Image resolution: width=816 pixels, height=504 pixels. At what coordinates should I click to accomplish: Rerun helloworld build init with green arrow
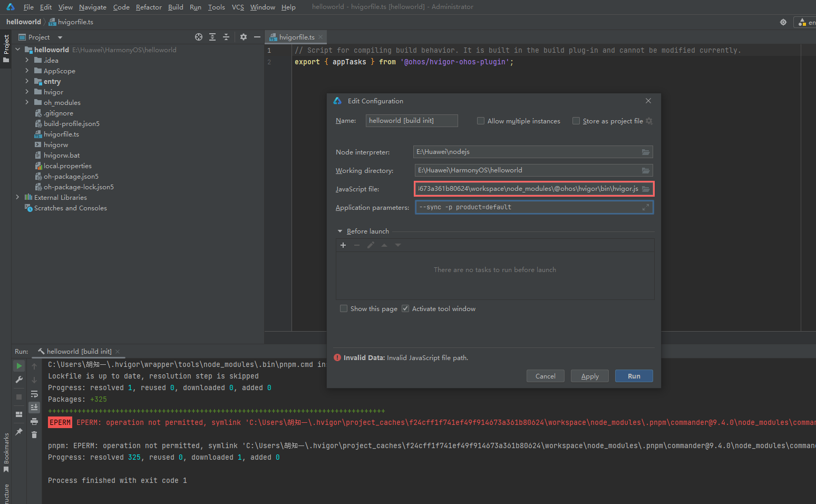click(x=19, y=365)
